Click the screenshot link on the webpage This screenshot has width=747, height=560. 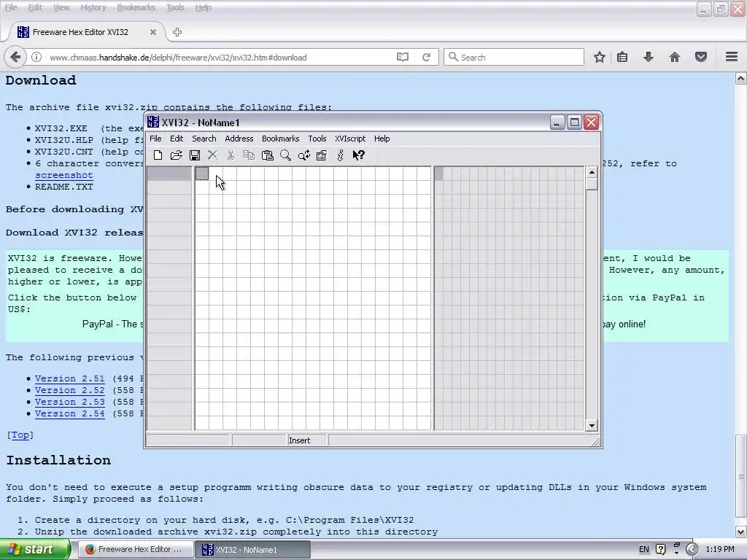[64, 175]
